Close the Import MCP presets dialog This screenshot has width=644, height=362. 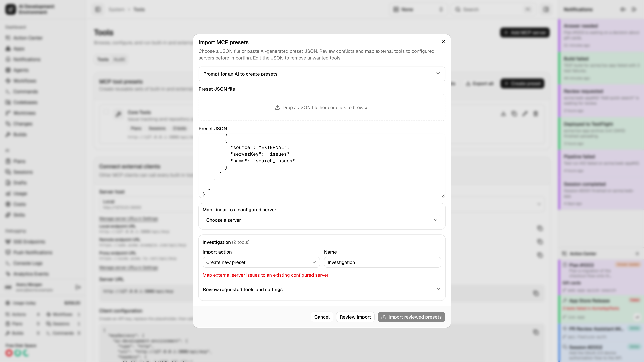(443, 42)
